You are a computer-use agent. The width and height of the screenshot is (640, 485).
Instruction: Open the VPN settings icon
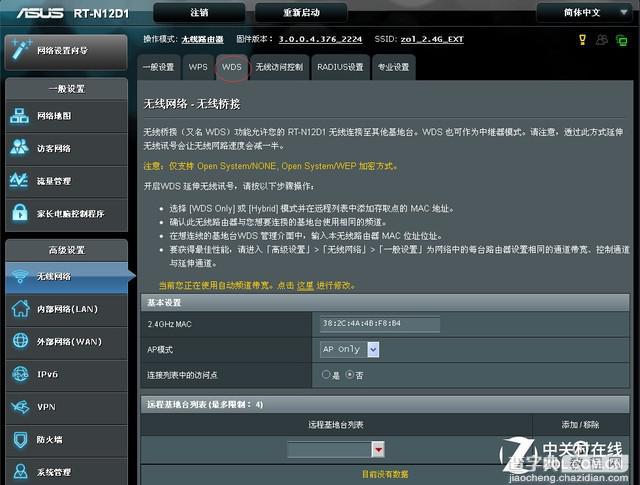point(20,407)
